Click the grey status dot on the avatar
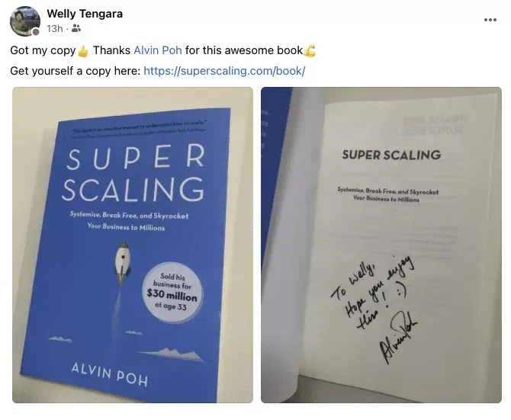 36,32
